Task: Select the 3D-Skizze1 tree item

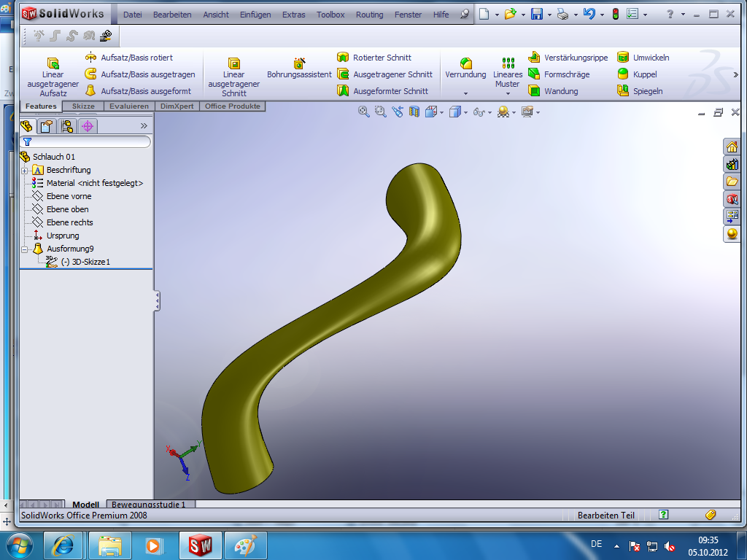Action: (x=77, y=262)
